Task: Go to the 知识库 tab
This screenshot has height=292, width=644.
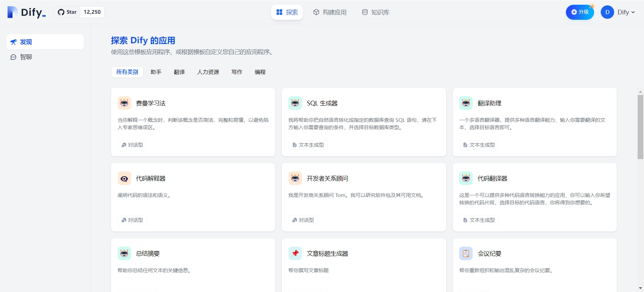Action: click(x=376, y=12)
